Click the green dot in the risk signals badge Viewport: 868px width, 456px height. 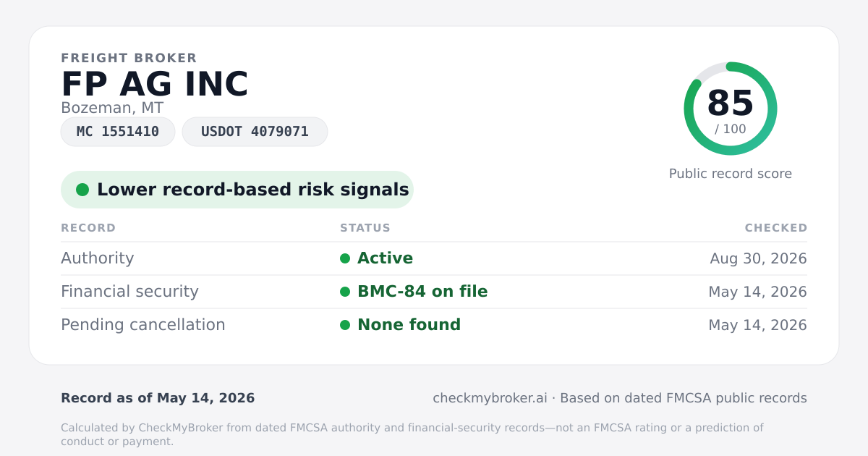point(82,190)
